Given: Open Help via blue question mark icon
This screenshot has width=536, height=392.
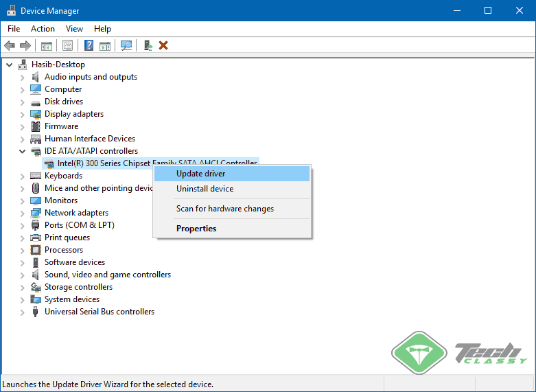Looking at the screenshot, I should pos(89,45).
